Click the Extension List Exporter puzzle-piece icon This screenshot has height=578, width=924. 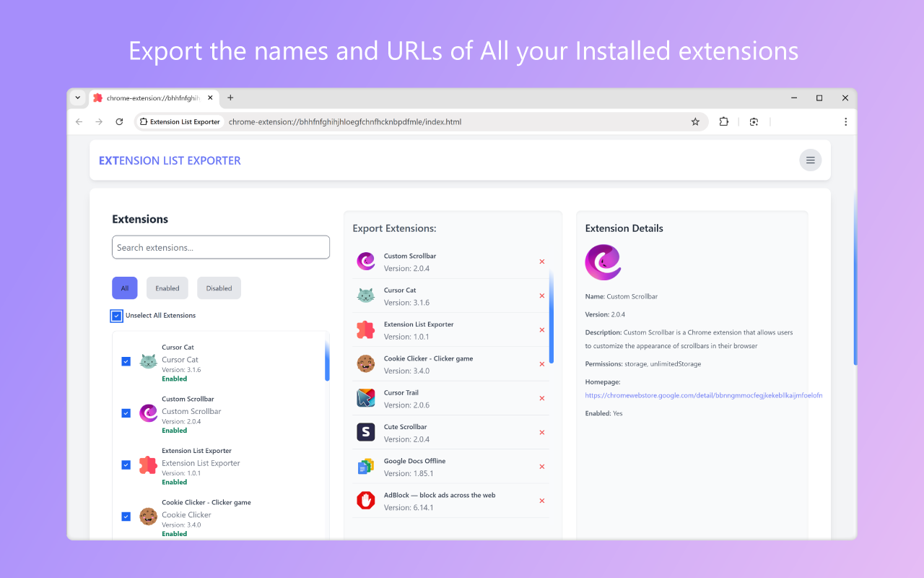tap(365, 329)
